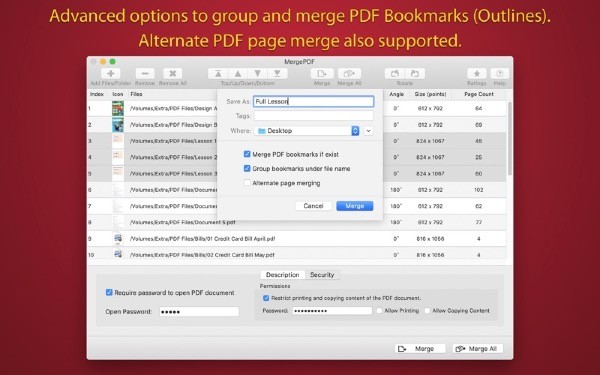600x375 pixels.
Task: Move selected file to bottom
Action: coord(277,73)
